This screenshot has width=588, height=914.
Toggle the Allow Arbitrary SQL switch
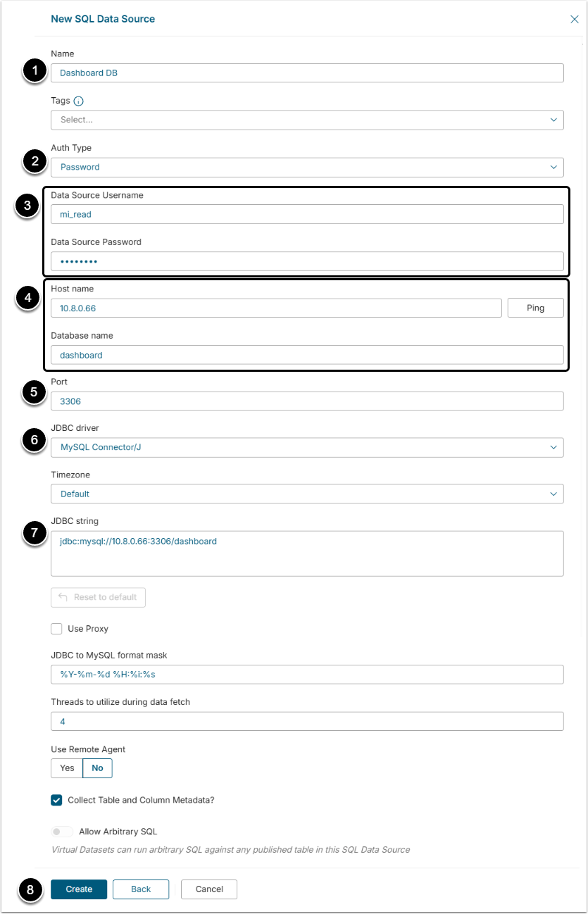[x=62, y=832]
